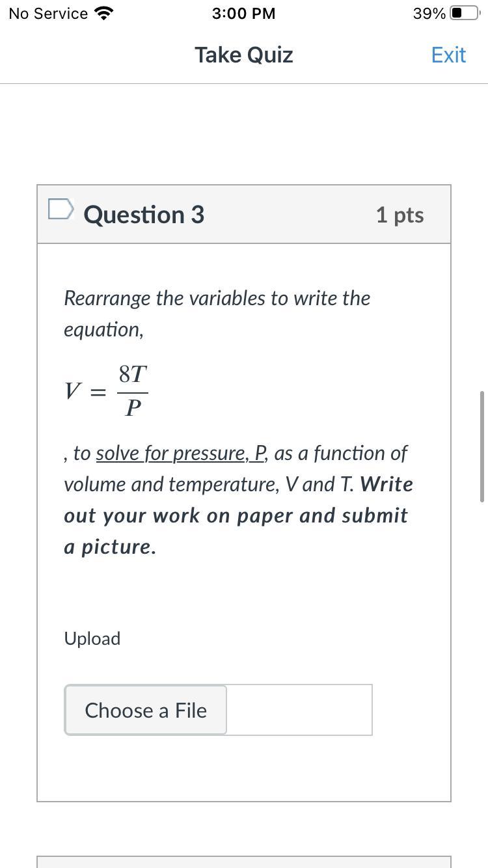Exit the quiz
This screenshot has width=488, height=868.
(x=448, y=55)
